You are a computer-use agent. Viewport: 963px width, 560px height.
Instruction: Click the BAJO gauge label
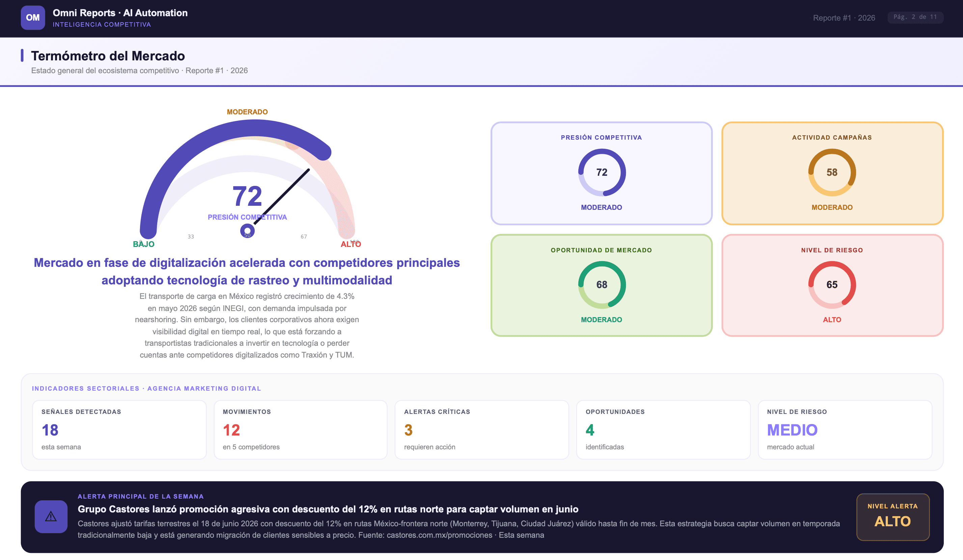pos(144,244)
